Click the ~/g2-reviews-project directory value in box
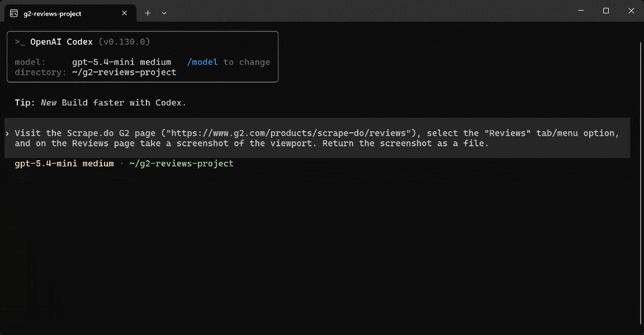Viewport: 644px width, 335px height. click(124, 72)
